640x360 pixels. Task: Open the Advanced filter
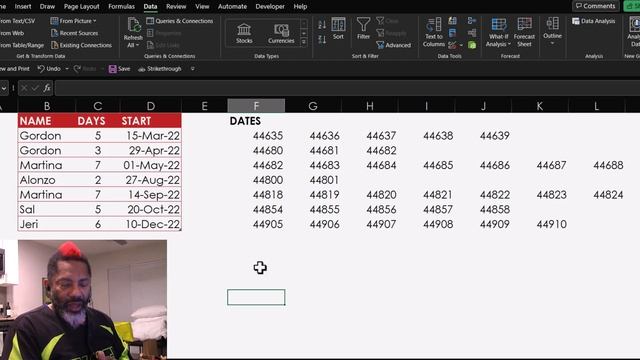coord(393,45)
